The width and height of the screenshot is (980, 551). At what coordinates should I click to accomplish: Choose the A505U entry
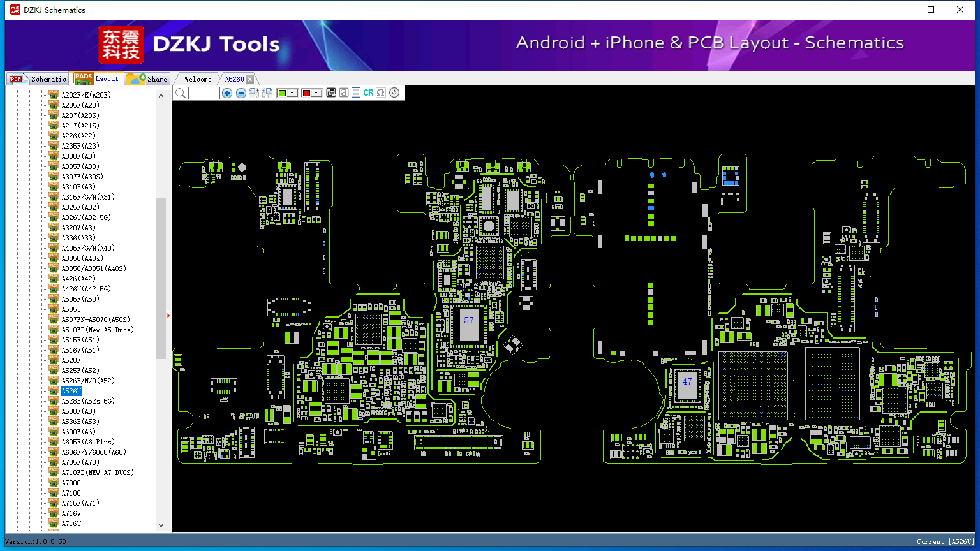tap(71, 309)
